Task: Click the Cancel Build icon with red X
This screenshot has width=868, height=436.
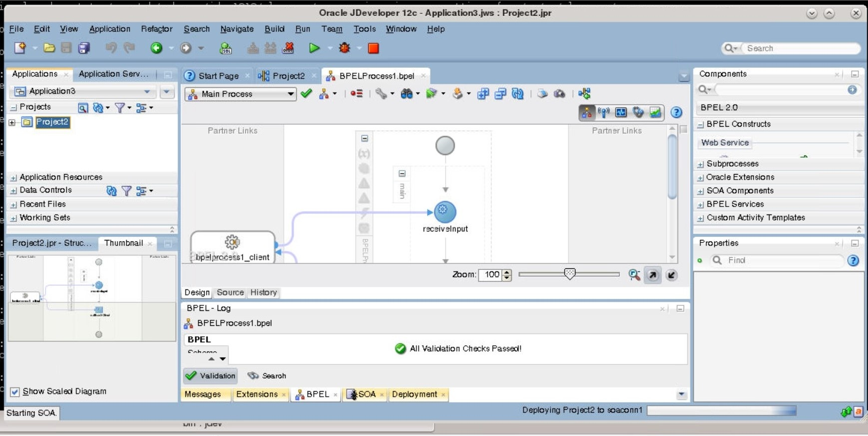Action: click(x=288, y=48)
